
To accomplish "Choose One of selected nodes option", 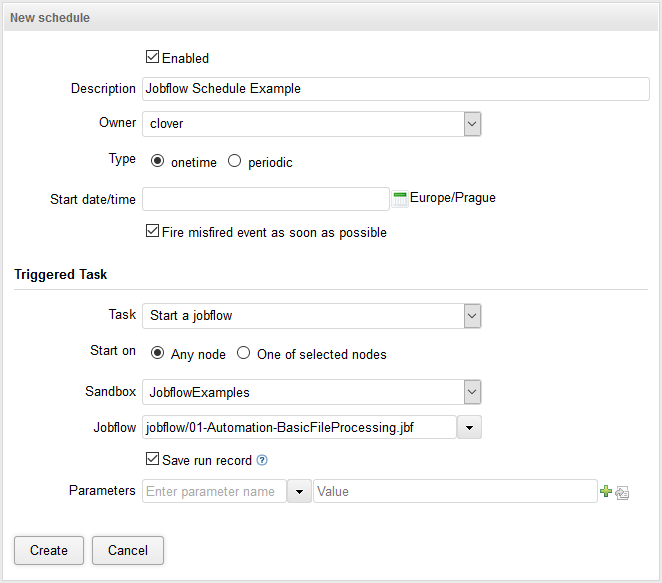I will click(244, 353).
